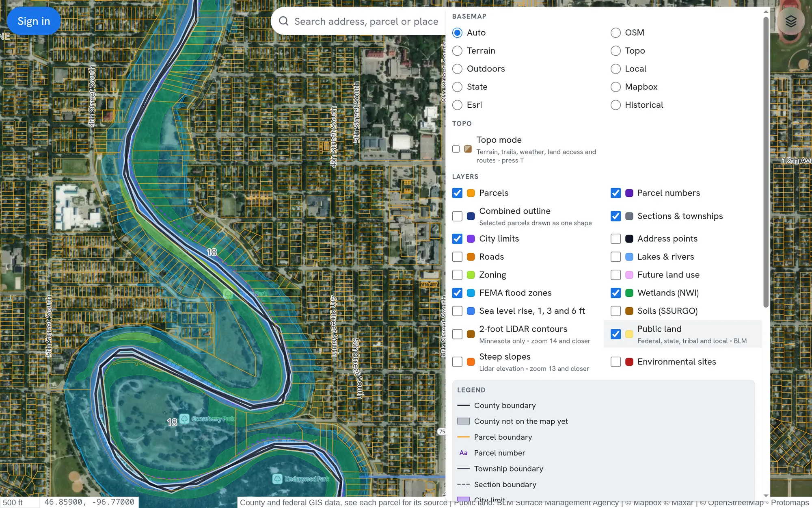Viewport: 812px width, 508px height.
Task: Click the scrollbar down arrow
Action: point(766,496)
